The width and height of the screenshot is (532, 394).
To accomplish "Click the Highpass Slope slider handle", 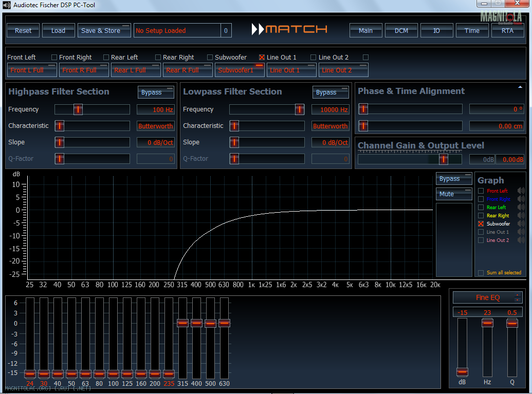I will pos(60,142).
